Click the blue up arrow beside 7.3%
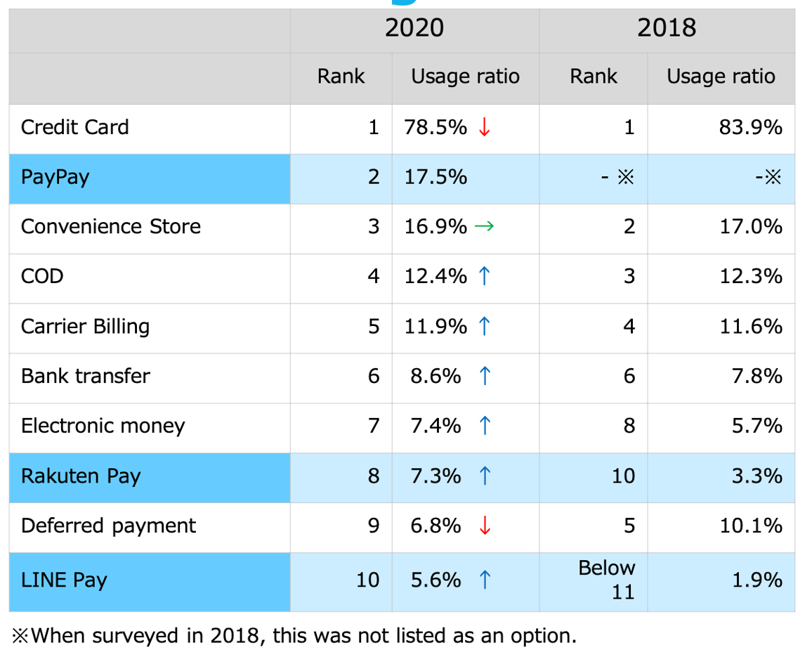 [x=485, y=476]
